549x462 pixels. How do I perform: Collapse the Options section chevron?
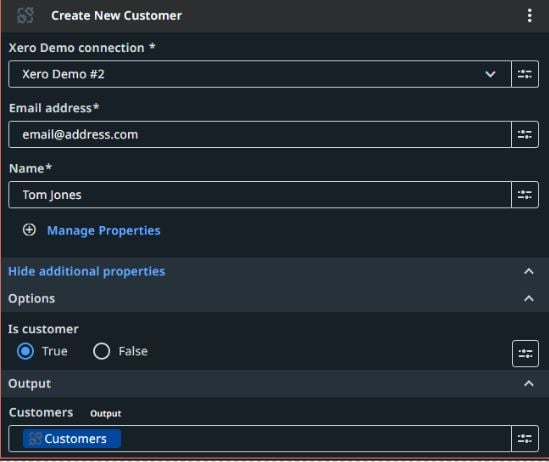tap(529, 299)
